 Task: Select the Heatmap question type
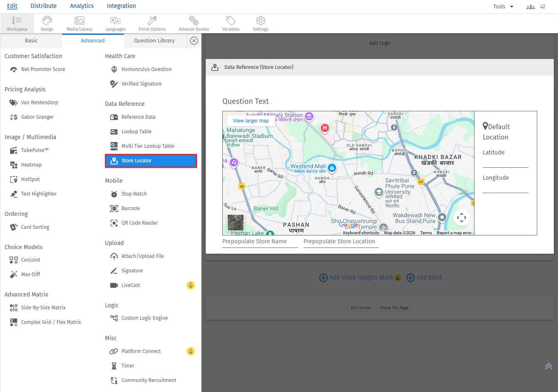pos(31,165)
